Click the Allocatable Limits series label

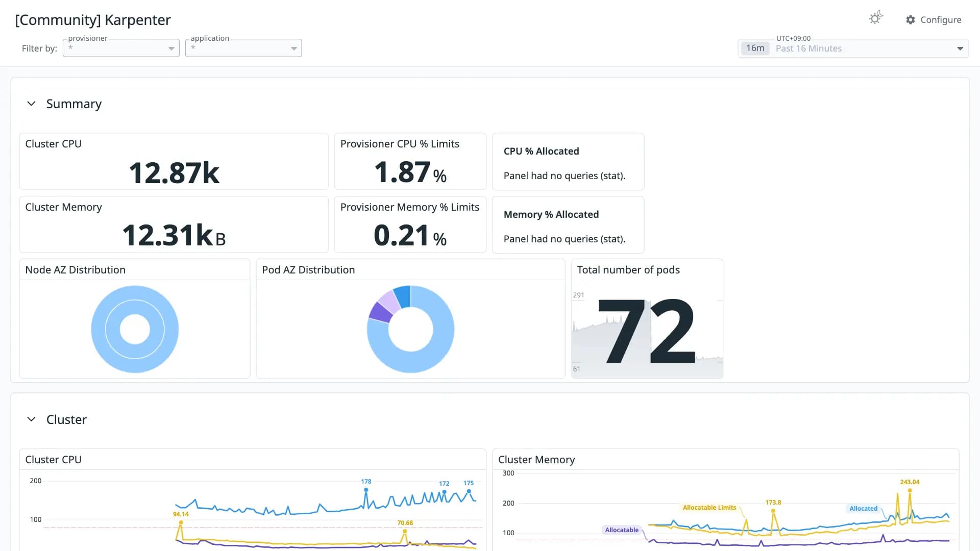(709, 508)
